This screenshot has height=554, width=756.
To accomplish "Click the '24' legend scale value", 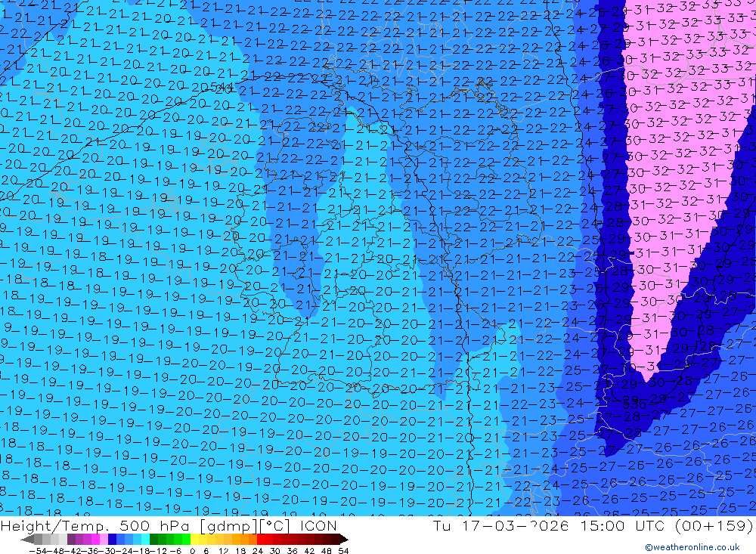I will click(x=258, y=551).
